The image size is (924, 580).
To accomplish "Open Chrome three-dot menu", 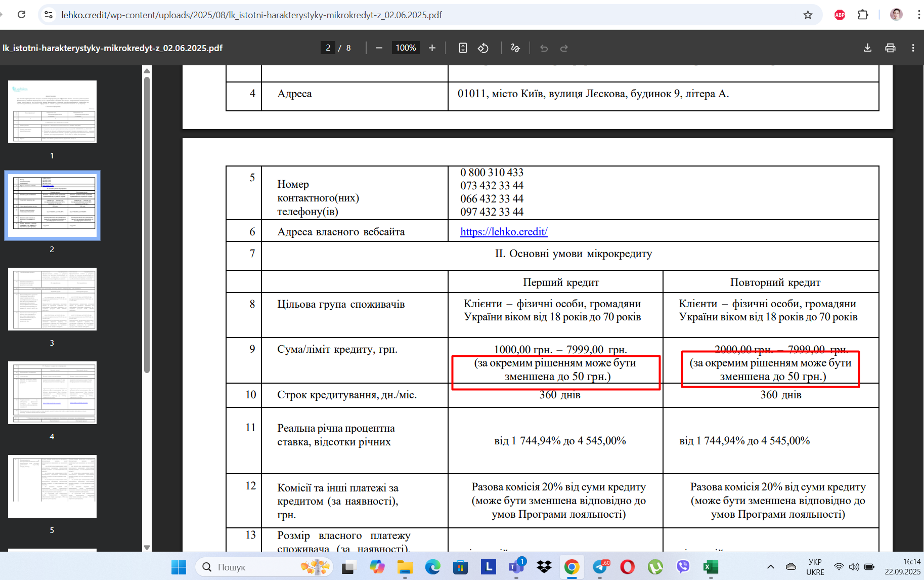I will [918, 15].
